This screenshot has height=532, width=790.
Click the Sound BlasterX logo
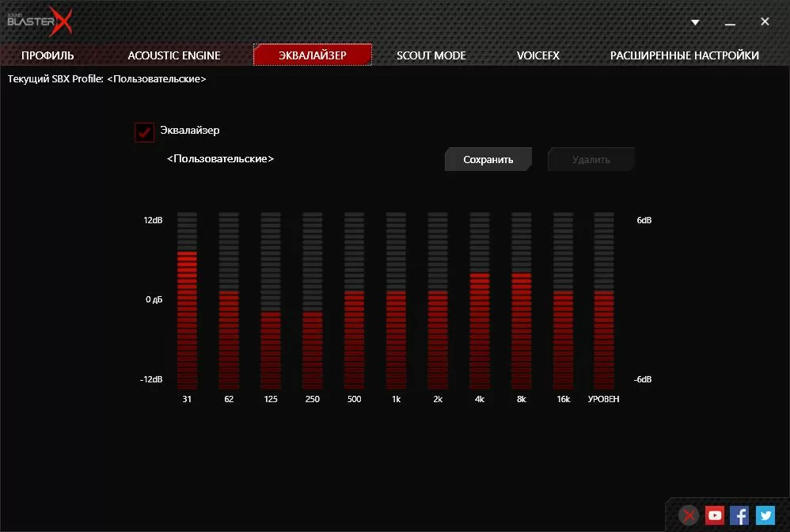coord(40,21)
